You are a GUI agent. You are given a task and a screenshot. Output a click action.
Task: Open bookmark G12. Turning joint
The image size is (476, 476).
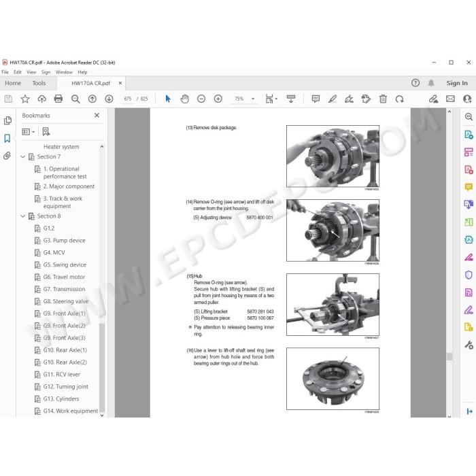click(65, 386)
